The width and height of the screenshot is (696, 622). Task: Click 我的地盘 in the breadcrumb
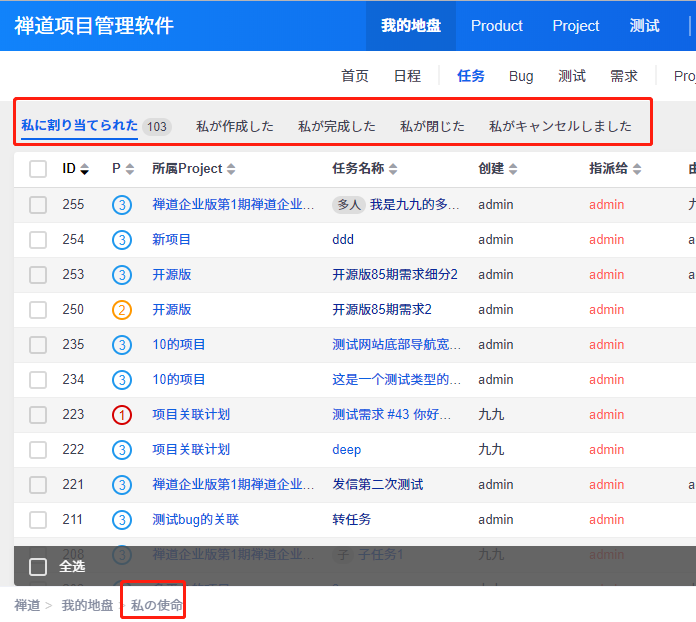coord(87,605)
